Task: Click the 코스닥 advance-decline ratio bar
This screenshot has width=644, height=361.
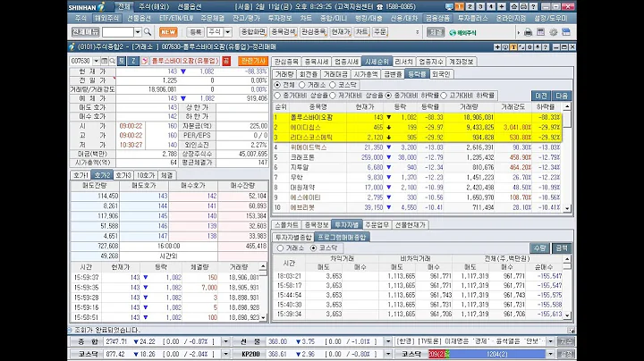Action: (x=487, y=354)
